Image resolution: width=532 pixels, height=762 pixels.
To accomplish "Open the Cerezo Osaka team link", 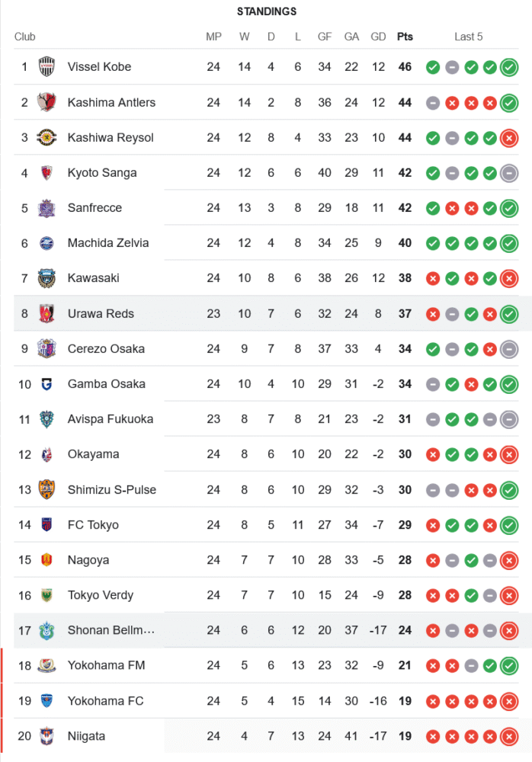I will [106, 349].
